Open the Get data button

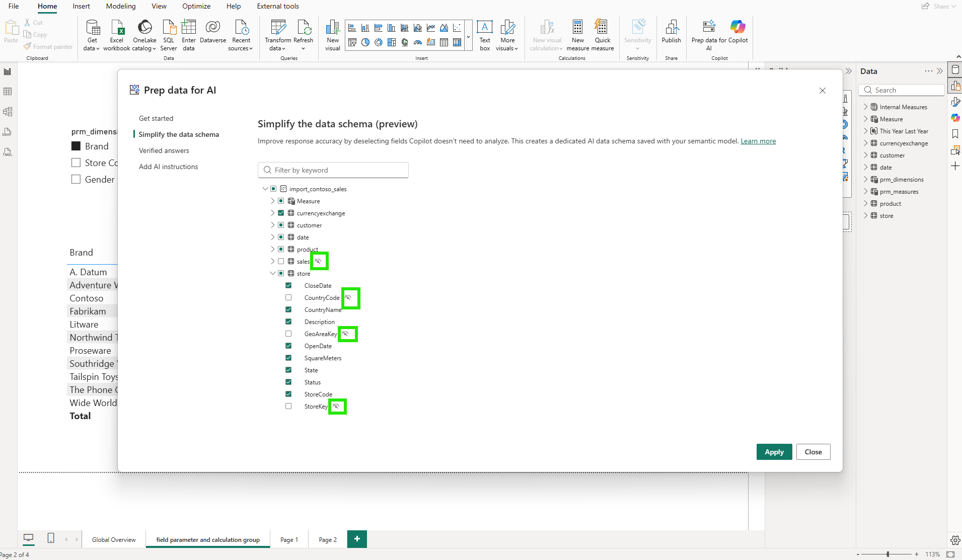[x=92, y=35]
